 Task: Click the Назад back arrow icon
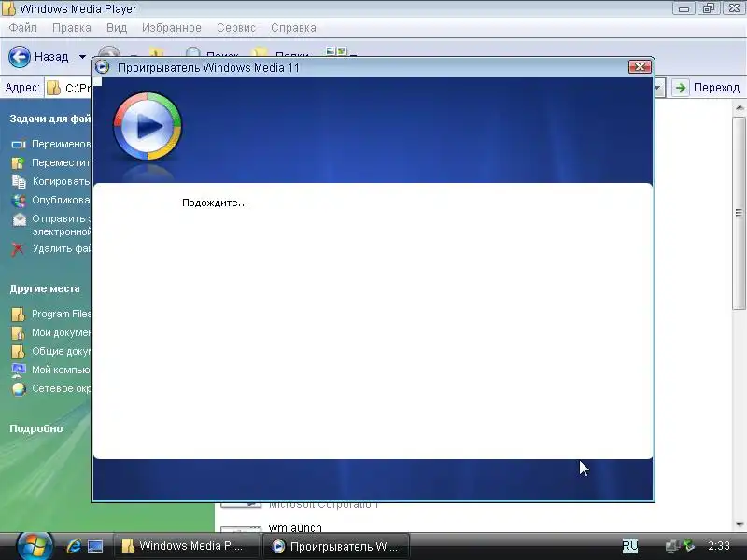pos(20,57)
